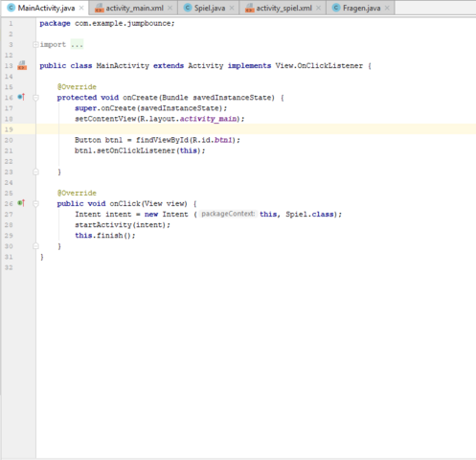476x460 pixels.
Task: Click the @Override annotation above onClick
Action: [77, 193]
